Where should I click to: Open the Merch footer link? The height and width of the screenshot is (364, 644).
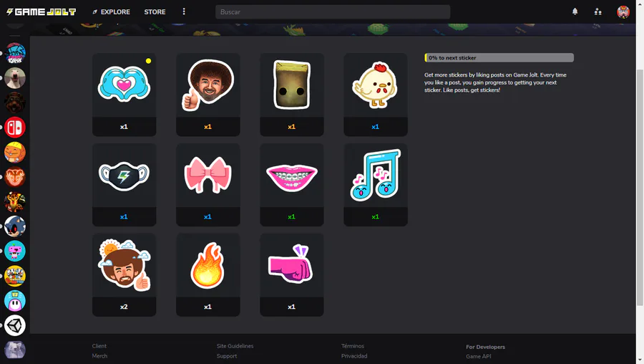click(x=99, y=356)
